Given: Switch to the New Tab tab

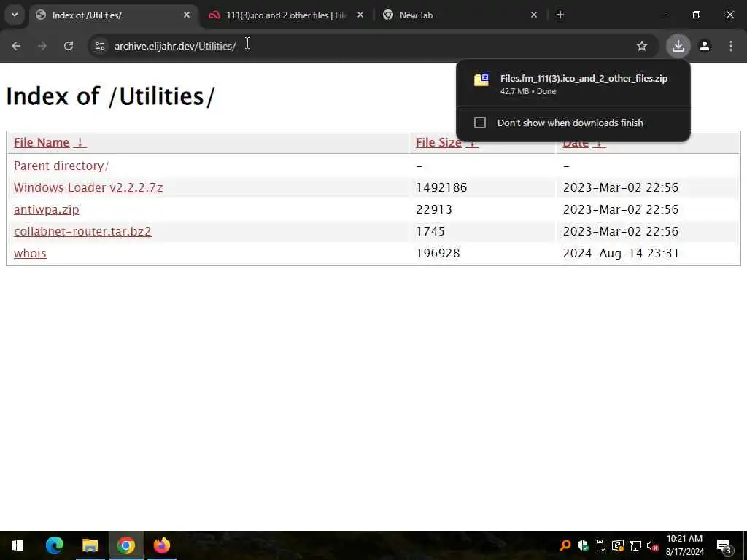Looking at the screenshot, I should (457, 15).
